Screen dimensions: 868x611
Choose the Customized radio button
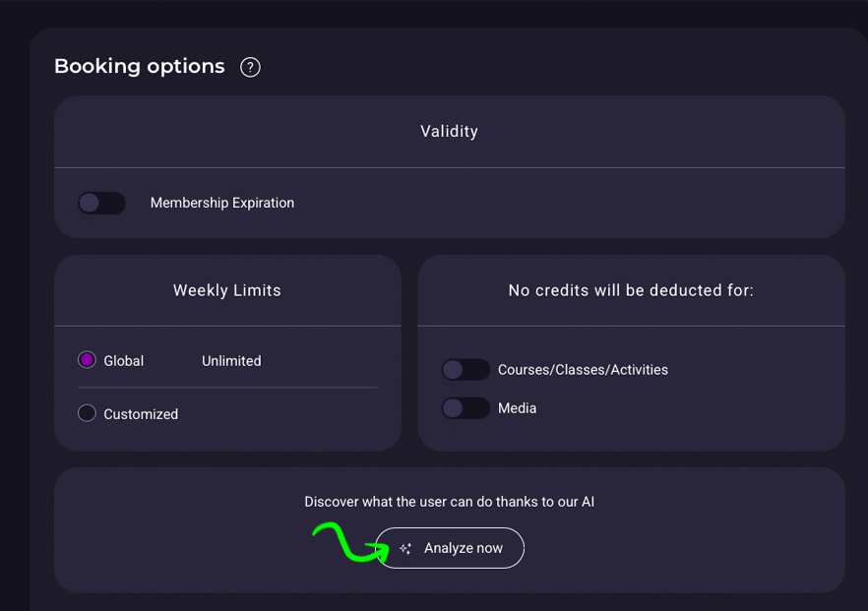click(x=87, y=413)
